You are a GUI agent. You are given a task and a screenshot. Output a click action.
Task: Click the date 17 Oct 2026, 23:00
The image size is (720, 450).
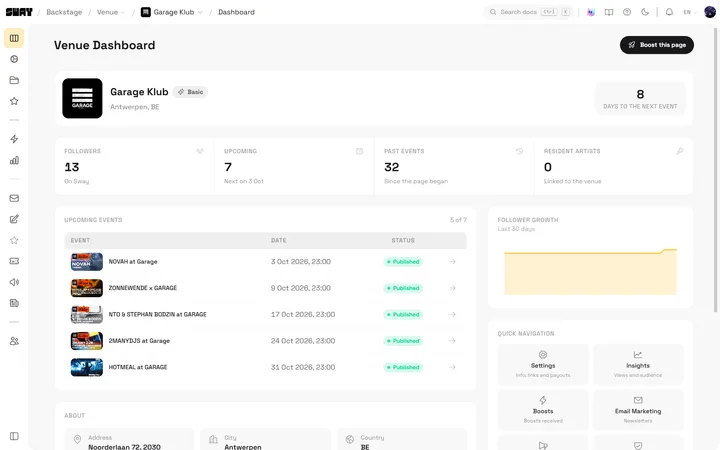[303, 315]
